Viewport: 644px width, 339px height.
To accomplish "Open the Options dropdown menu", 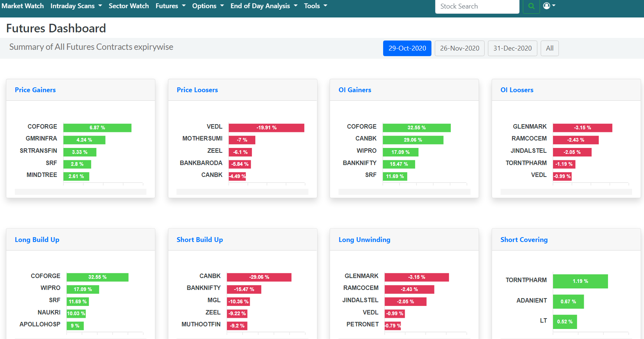I will tap(208, 6).
